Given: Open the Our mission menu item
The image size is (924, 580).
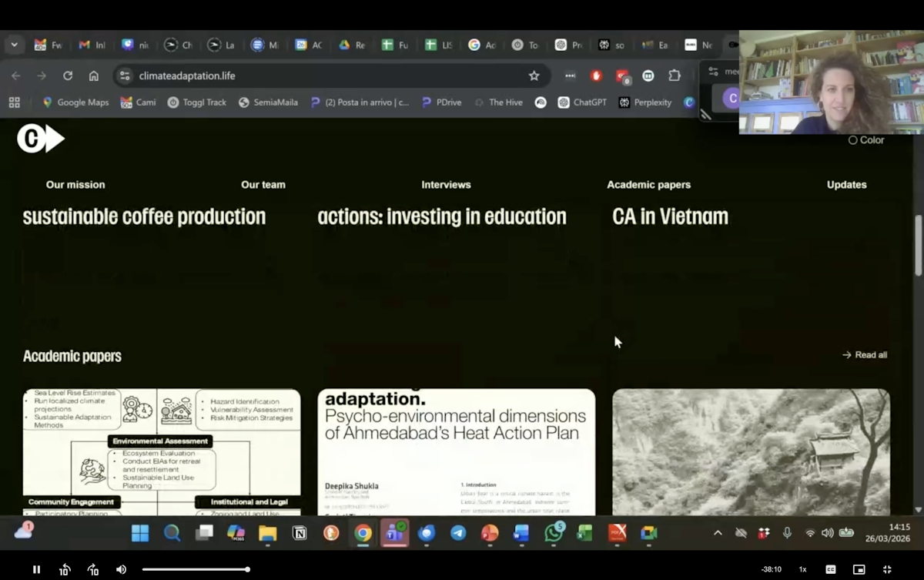Looking at the screenshot, I should point(75,185).
